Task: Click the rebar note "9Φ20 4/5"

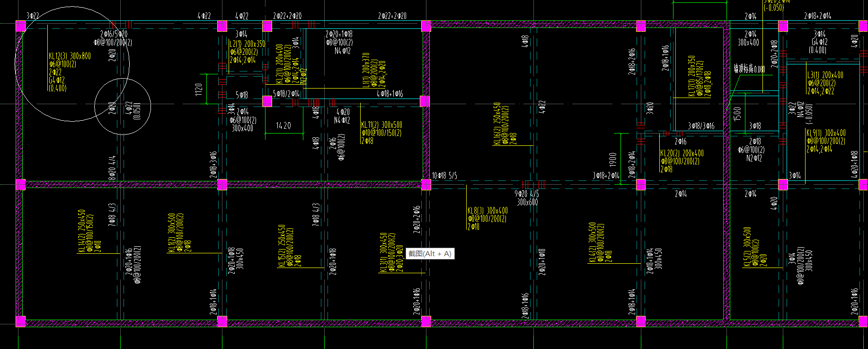Action: (x=527, y=194)
